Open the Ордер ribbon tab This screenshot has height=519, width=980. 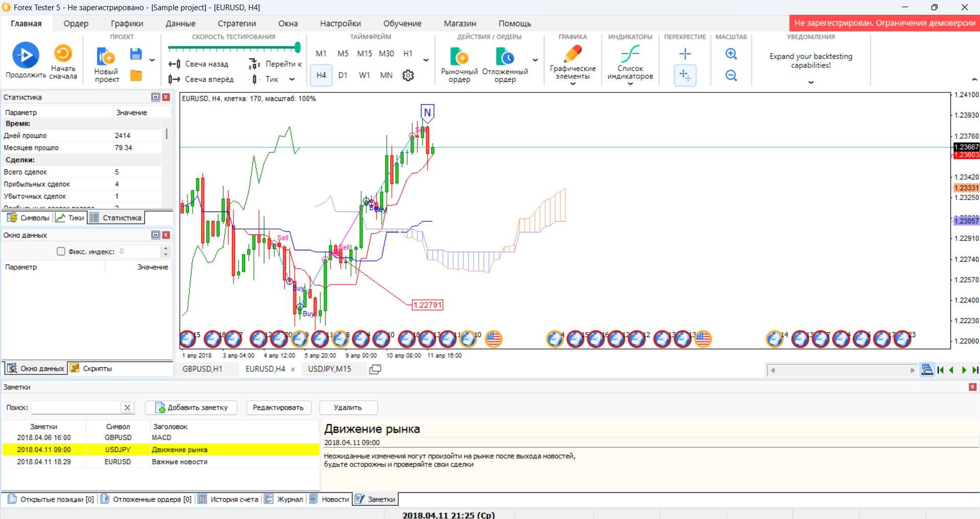pyautogui.click(x=76, y=23)
